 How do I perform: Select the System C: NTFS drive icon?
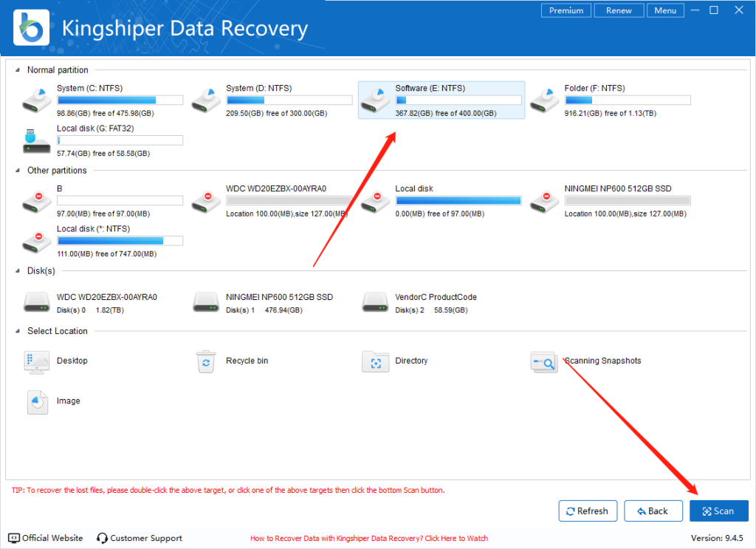click(x=37, y=100)
